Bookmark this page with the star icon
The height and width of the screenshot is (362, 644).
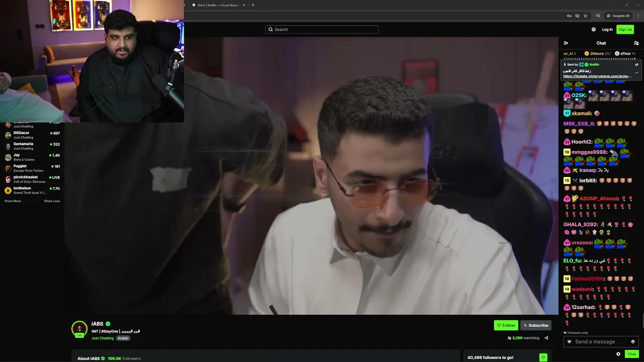coord(585,16)
